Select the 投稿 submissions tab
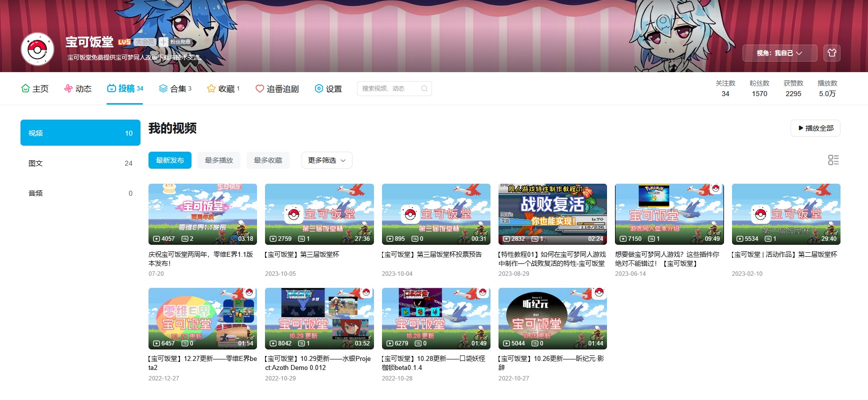The image size is (868, 400). 125,89
